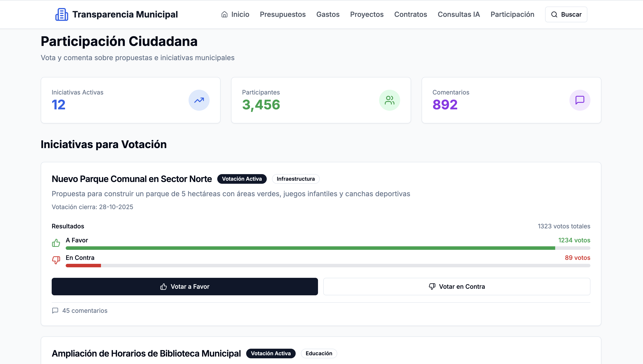
Task: Click the trend icon on Iniciativas Activas card
Action: tap(199, 100)
